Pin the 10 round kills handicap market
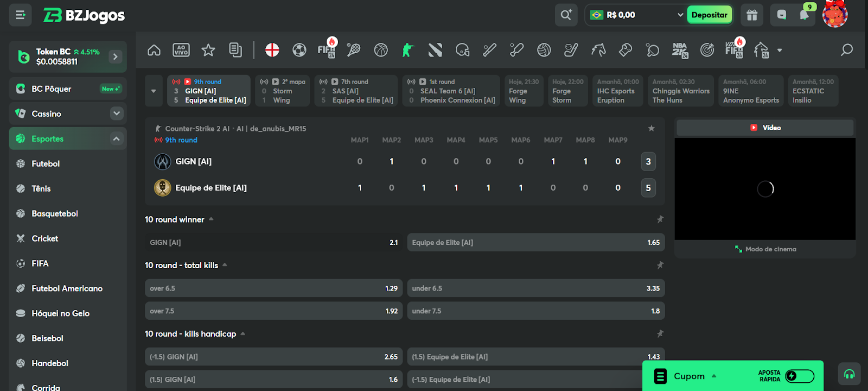The image size is (868, 391). [660, 333]
